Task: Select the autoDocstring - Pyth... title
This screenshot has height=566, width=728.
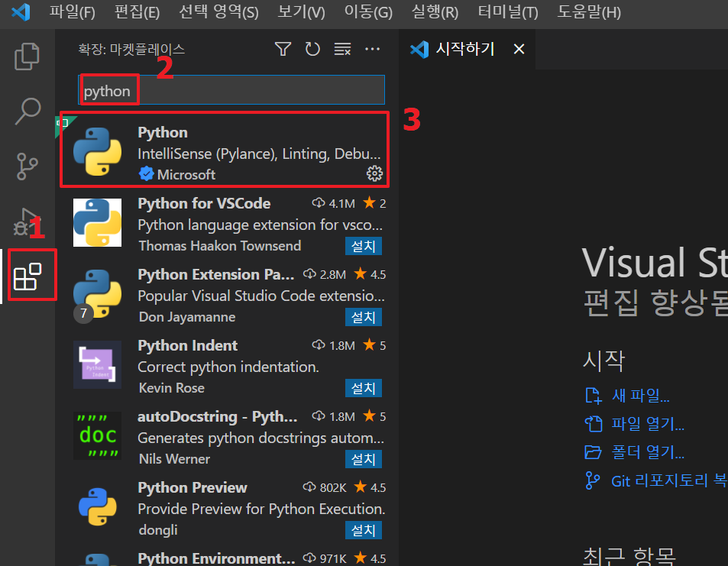Action: (x=217, y=416)
